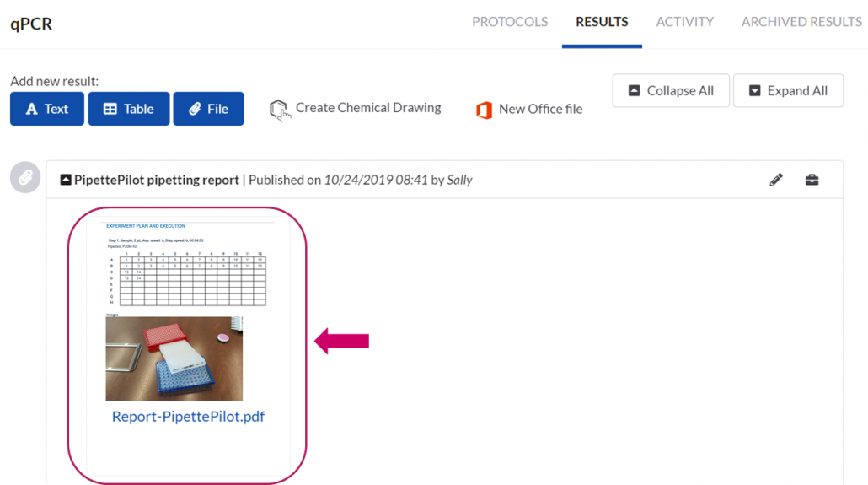
Task: Open the Report-PipettePilot.pdf link
Action: click(x=188, y=416)
